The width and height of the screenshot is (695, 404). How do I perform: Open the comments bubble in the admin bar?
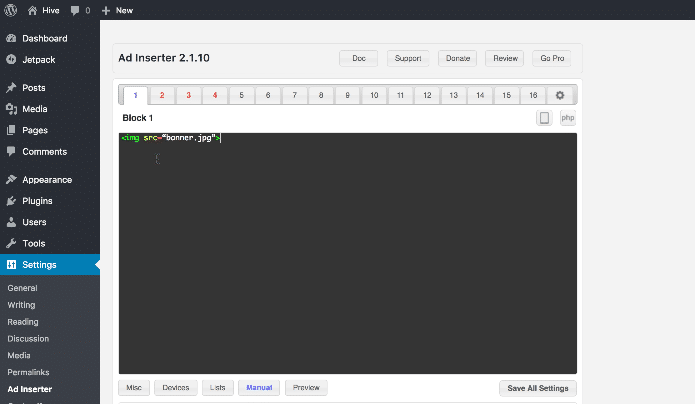point(80,10)
